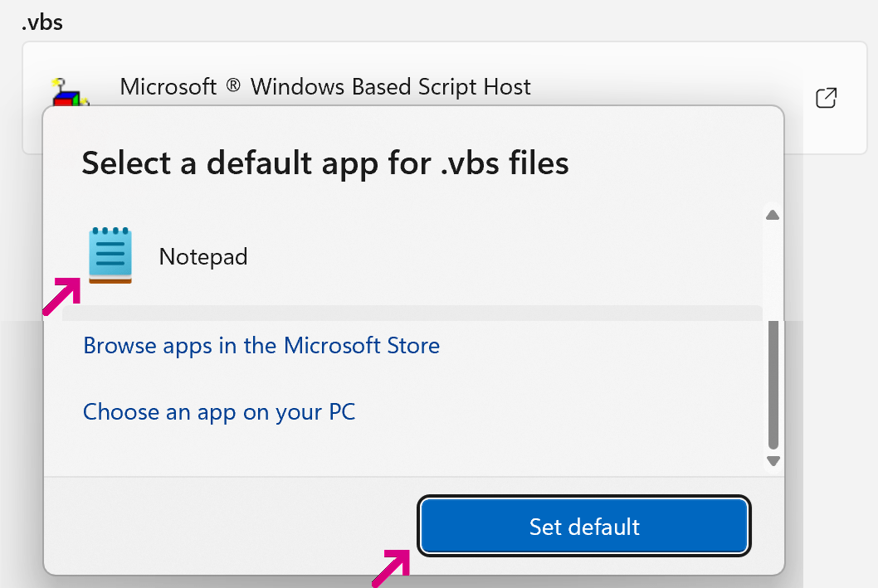Select the Notepad app icon
The image size is (878, 588).
pos(110,255)
